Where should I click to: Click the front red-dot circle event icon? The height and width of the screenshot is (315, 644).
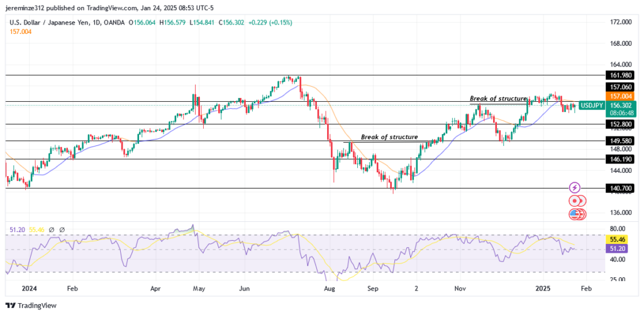(574, 201)
